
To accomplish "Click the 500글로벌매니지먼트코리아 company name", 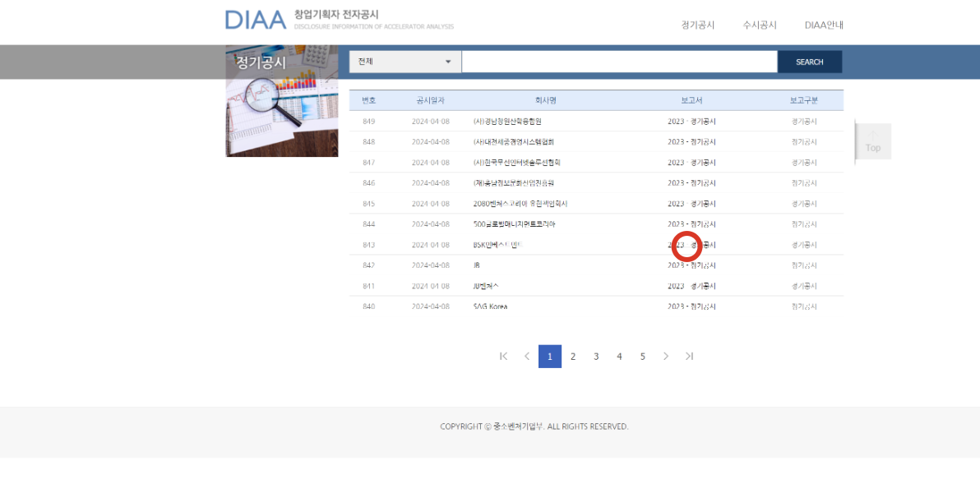I will click(515, 223).
